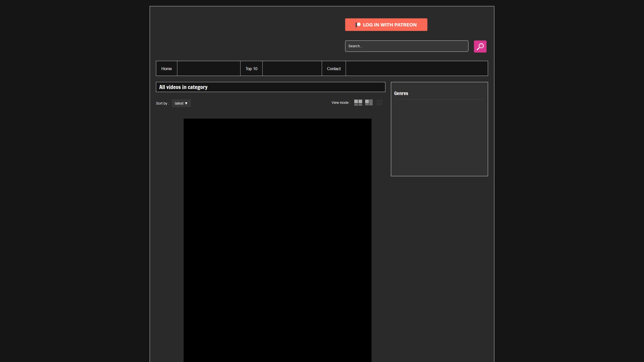
Task: Switch to compact thumbnail grid view mode
Action: [x=379, y=103]
